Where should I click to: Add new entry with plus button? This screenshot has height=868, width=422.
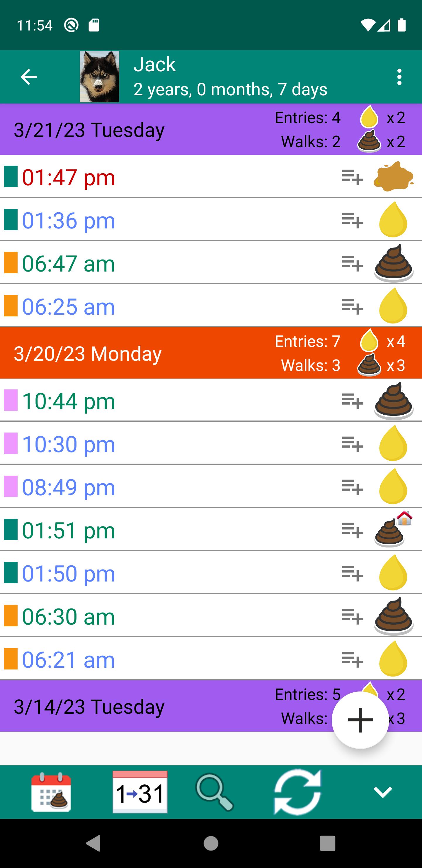[360, 720]
